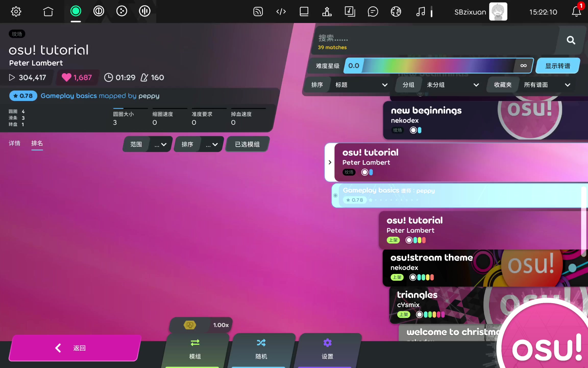The width and height of the screenshot is (588, 368).
Task: Open the 排序 标题 sort dropdown
Action: [361, 85]
